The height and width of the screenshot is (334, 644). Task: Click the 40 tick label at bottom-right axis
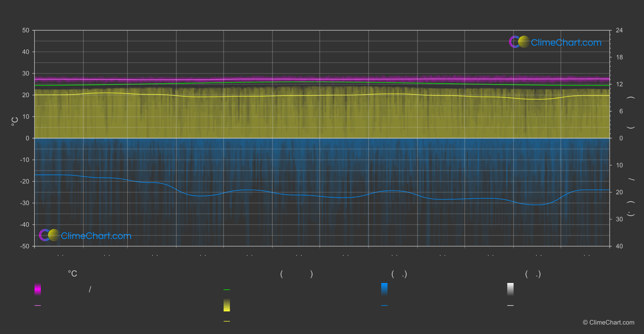619,246
